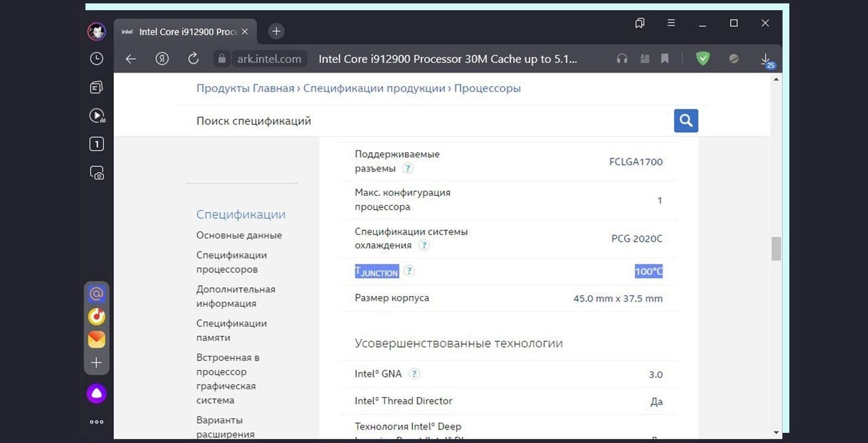Start read aloud headphones icon
Viewport: 868px width, 443px height.
point(622,59)
